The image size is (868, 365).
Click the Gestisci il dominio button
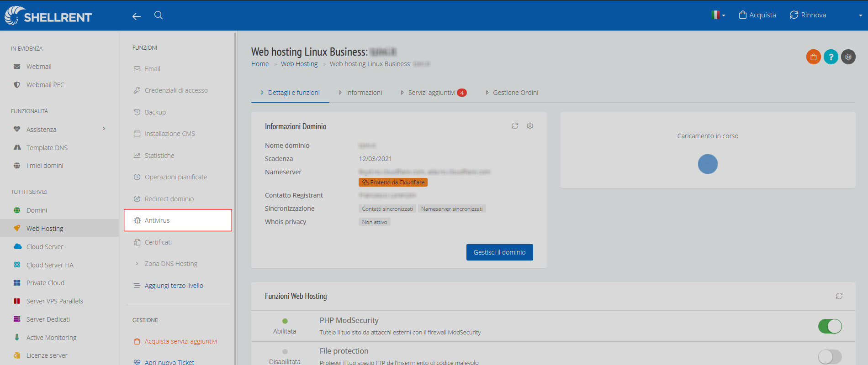click(500, 252)
